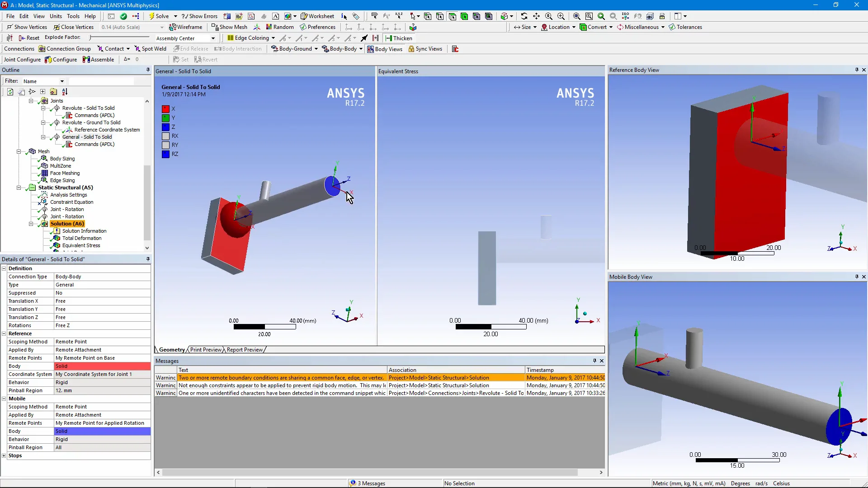The height and width of the screenshot is (488, 868).
Task: Click the Assemble button
Action: click(98, 60)
